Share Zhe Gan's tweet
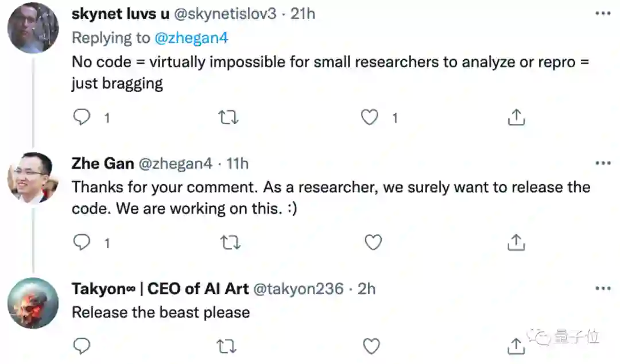Image resolution: width=620 pixels, height=364 pixels. tap(516, 242)
